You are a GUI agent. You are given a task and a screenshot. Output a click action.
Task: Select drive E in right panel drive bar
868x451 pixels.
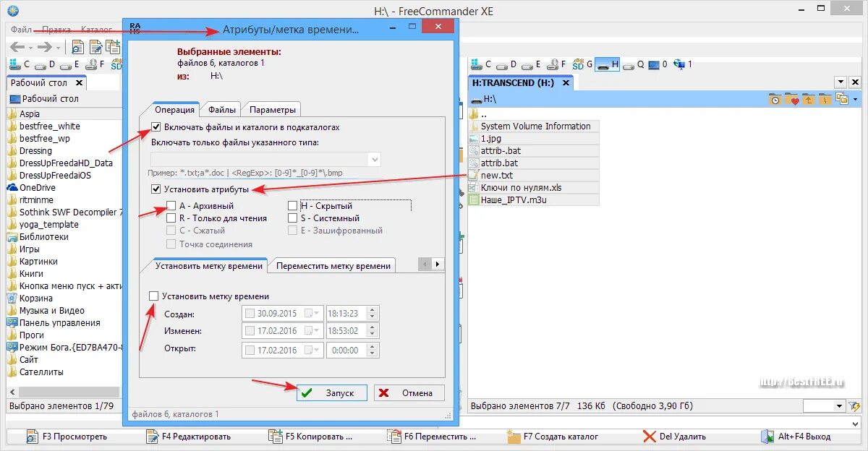[531, 64]
